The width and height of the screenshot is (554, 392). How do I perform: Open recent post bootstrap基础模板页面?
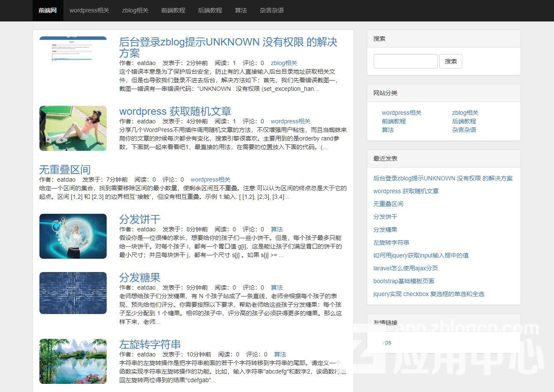click(404, 281)
